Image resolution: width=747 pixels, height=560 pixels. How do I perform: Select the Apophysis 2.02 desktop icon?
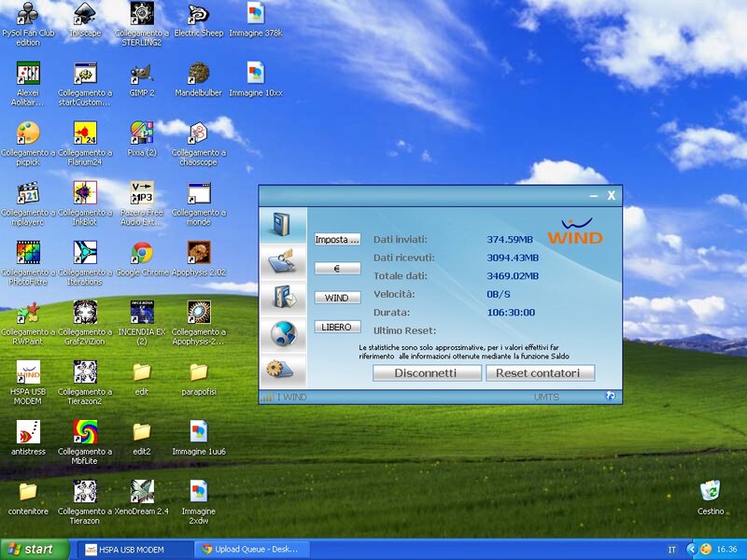pyautogui.click(x=199, y=259)
